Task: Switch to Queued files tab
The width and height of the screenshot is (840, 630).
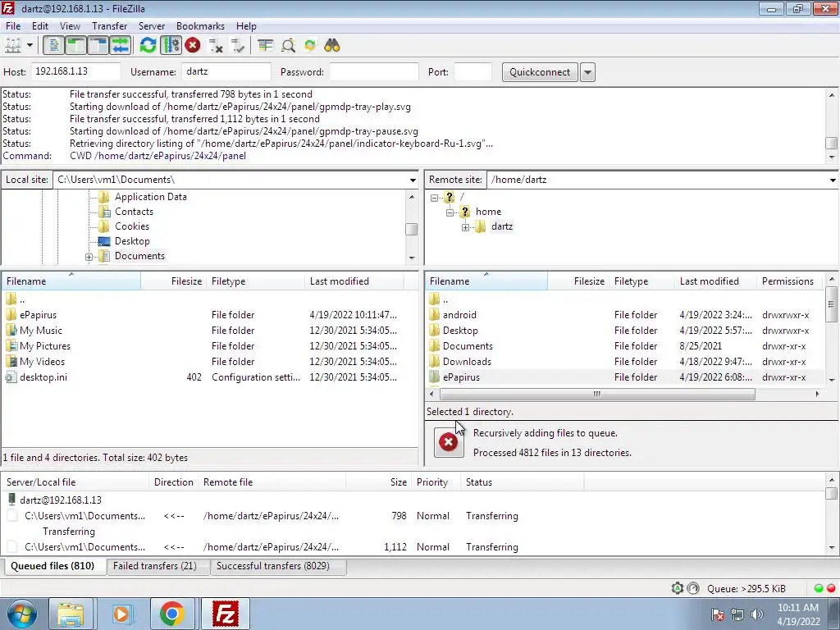Action: click(52, 566)
